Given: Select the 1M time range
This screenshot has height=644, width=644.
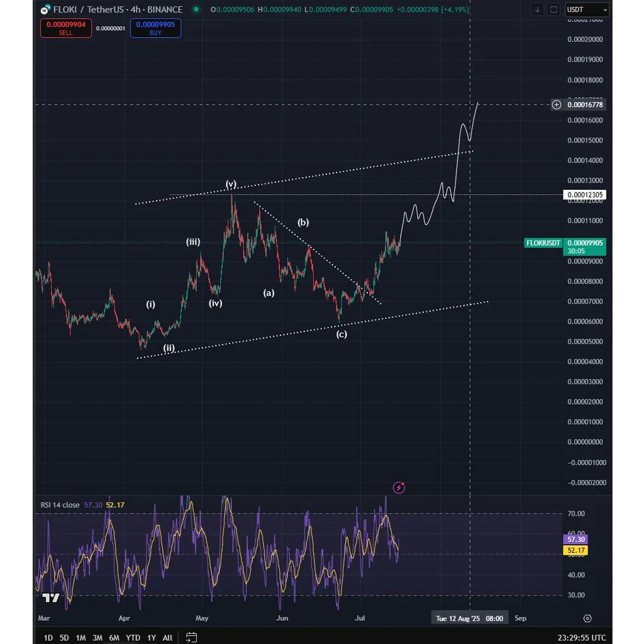Looking at the screenshot, I should 81,638.
